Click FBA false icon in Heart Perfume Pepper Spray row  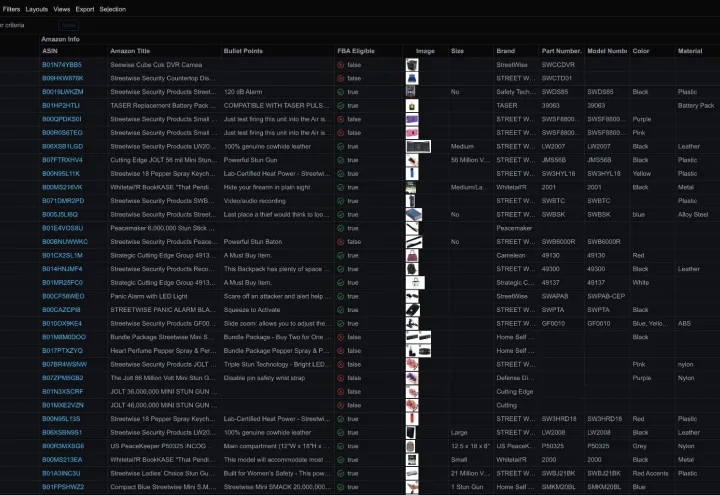point(341,351)
